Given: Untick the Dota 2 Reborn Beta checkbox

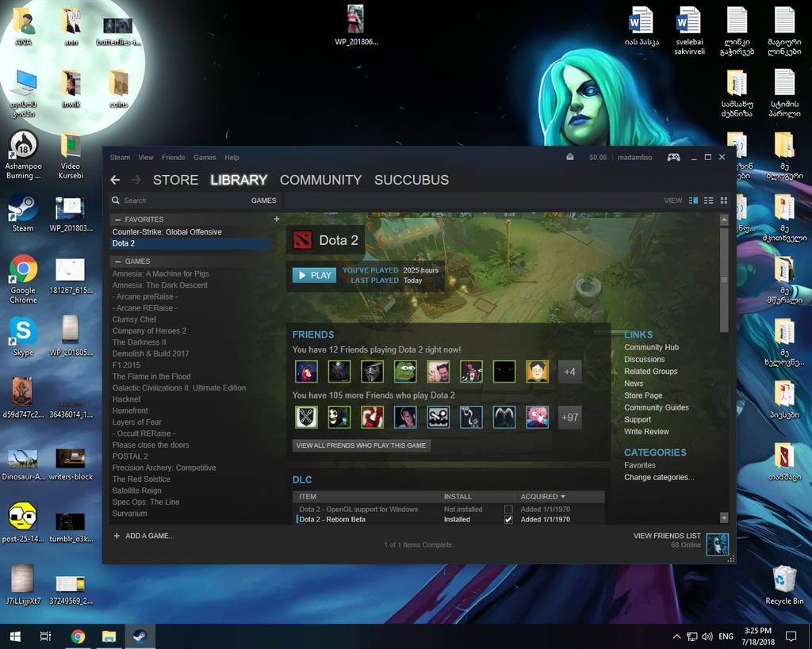Looking at the screenshot, I should pos(508,520).
